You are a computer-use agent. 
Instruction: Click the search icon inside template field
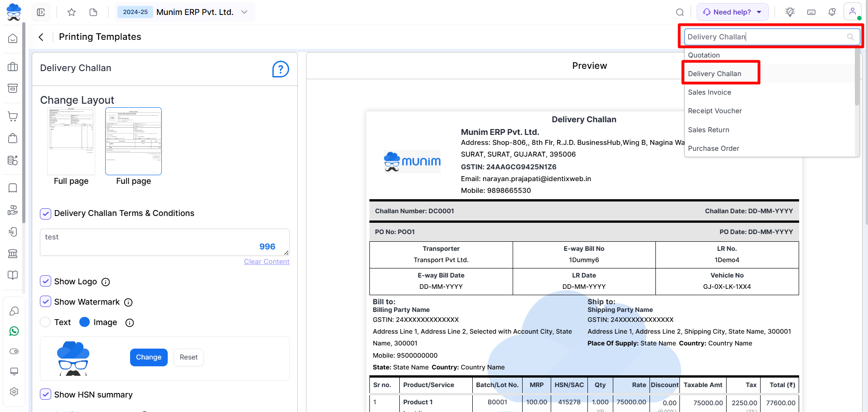pyautogui.click(x=850, y=37)
